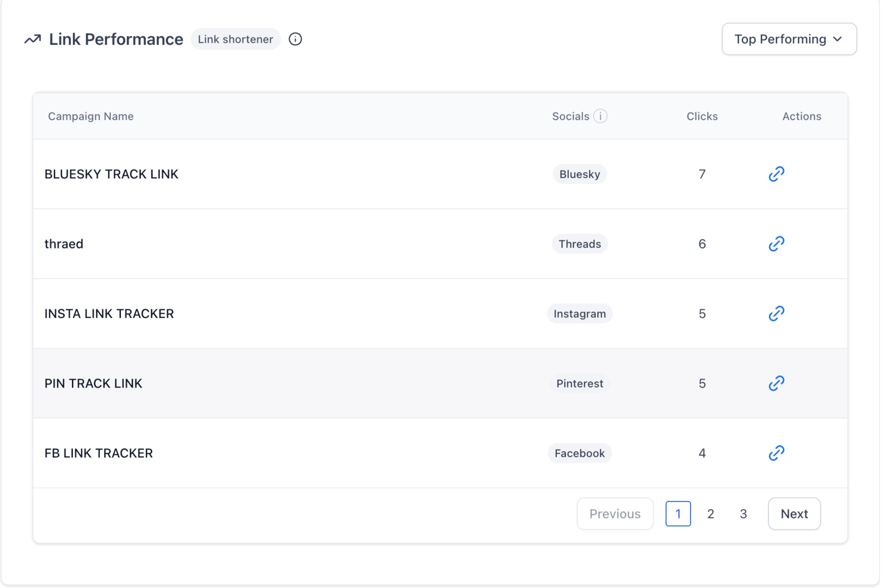886x588 pixels.
Task: Click the Bluesky social tag
Action: click(579, 174)
